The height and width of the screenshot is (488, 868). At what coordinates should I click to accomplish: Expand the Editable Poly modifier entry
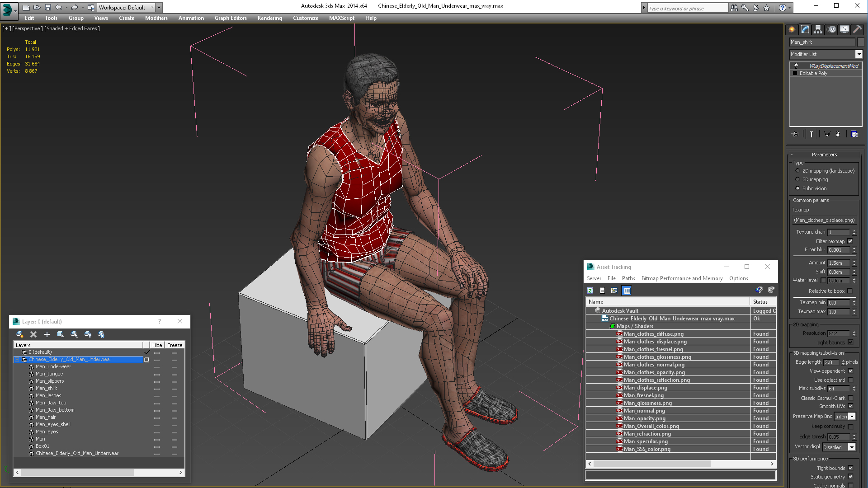coord(795,73)
